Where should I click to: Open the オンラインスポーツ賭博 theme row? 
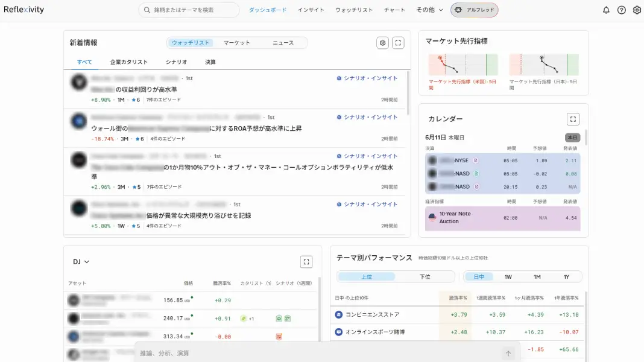pyautogui.click(x=457, y=332)
